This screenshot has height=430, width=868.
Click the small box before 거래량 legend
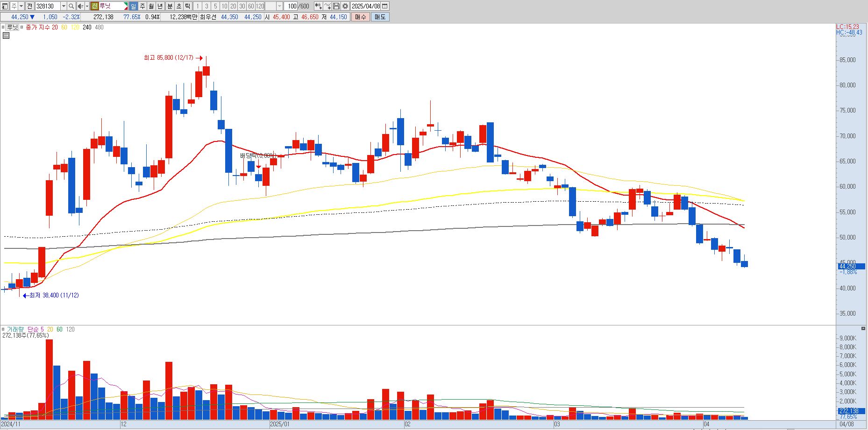3,329
